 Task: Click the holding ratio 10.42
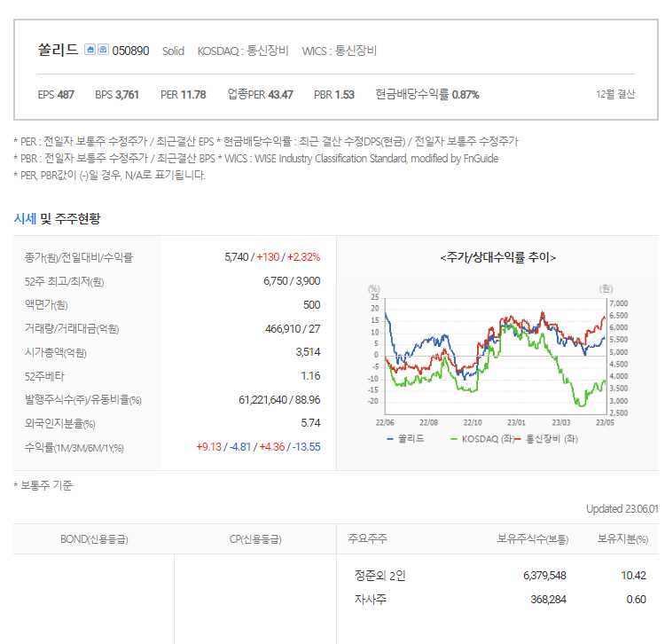[633, 576]
